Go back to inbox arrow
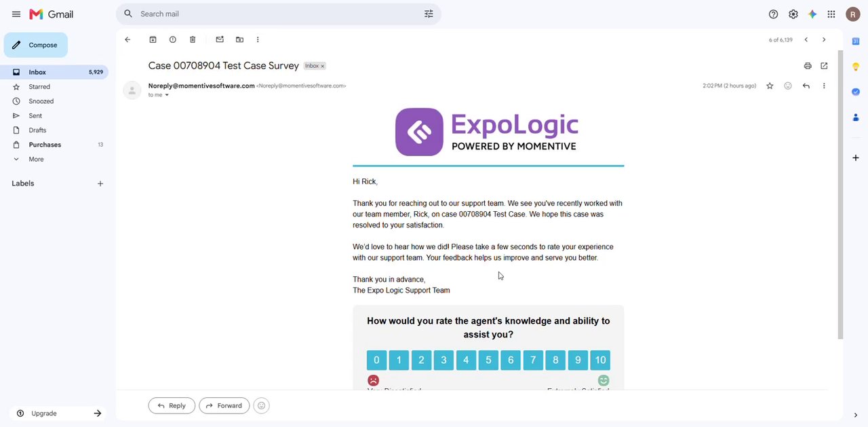The height and width of the screenshot is (427, 868). coord(127,39)
